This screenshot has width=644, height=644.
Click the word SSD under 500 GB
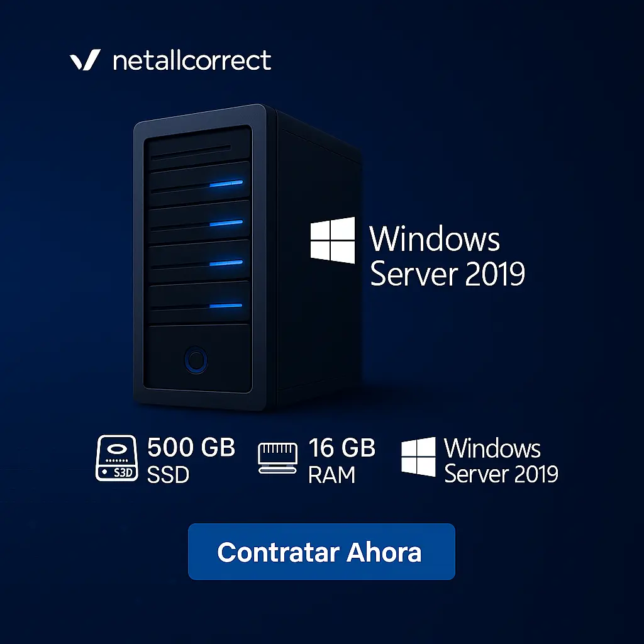(168, 475)
